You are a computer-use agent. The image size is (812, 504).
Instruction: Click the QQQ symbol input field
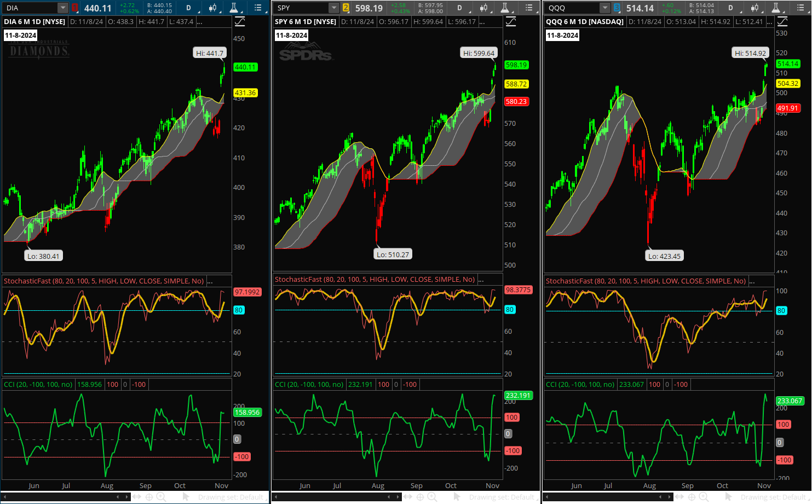pos(572,8)
